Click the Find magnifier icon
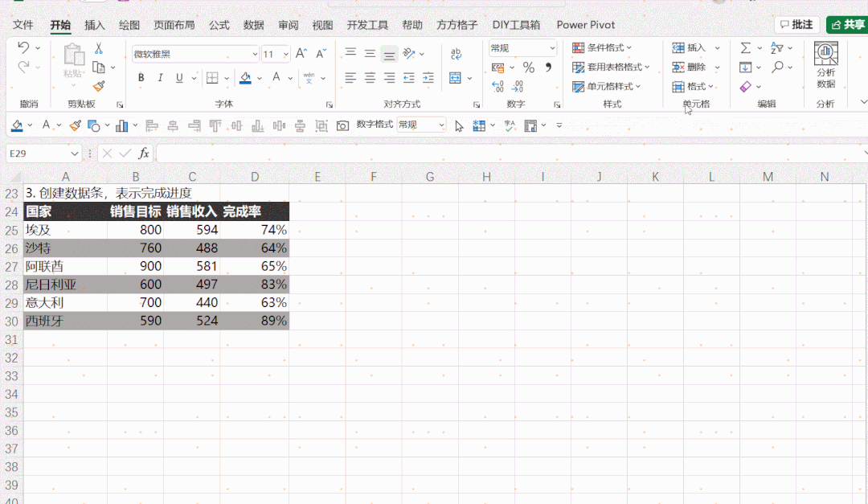 tap(778, 67)
